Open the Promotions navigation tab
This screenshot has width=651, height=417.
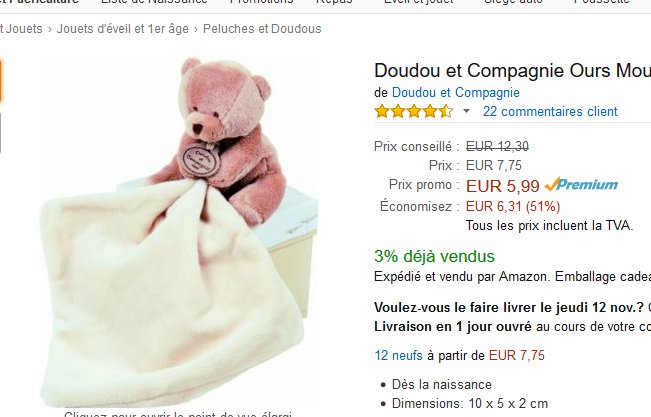(x=262, y=2)
